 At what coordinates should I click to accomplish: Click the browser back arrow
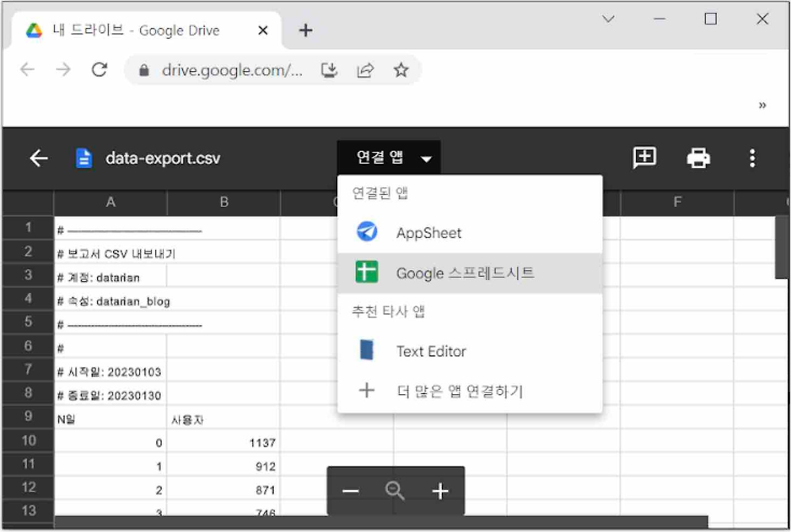coord(27,70)
